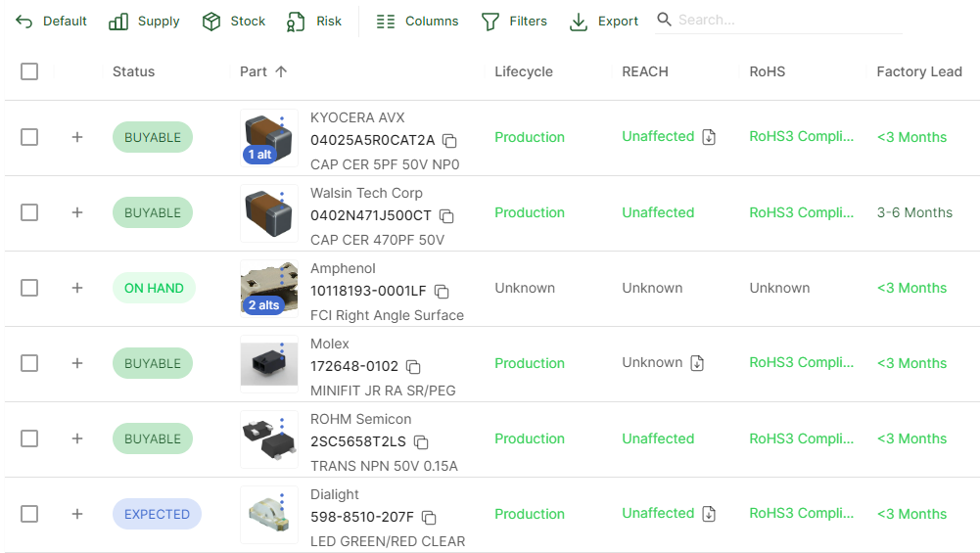Click the Part column sort arrow

click(281, 71)
